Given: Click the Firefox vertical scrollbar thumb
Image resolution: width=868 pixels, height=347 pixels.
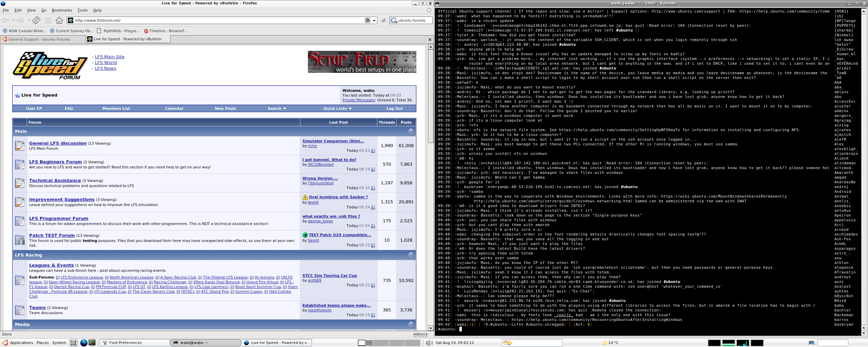Looking at the screenshot, I should tap(431, 96).
